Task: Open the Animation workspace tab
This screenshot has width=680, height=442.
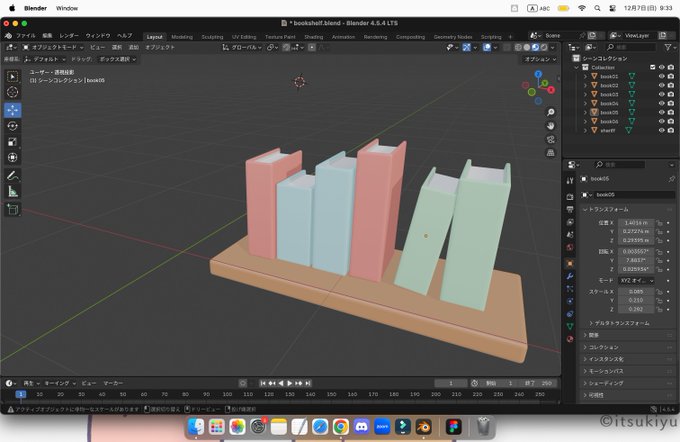Action: 343,37
